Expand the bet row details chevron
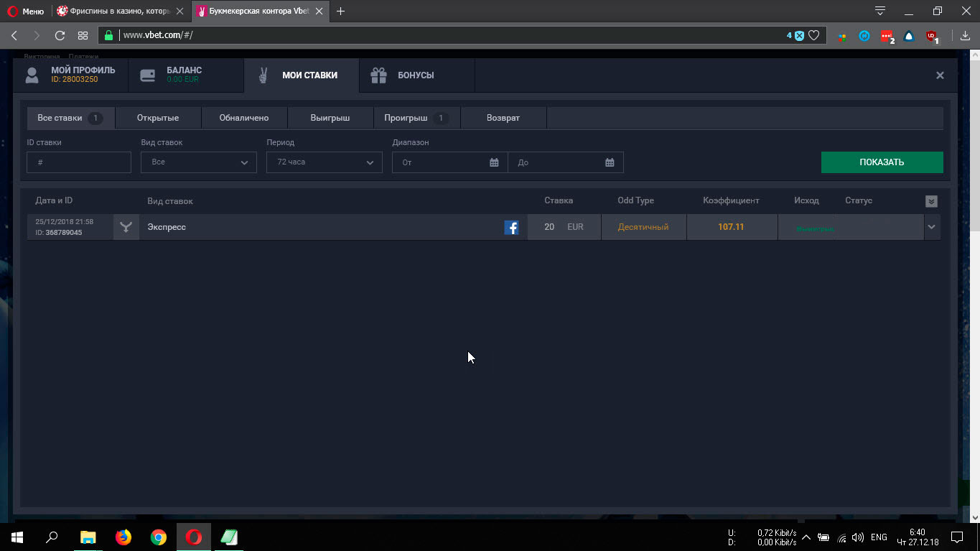The height and width of the screenshot is (551, 980). pyautogui.click(x=931, y=227)
